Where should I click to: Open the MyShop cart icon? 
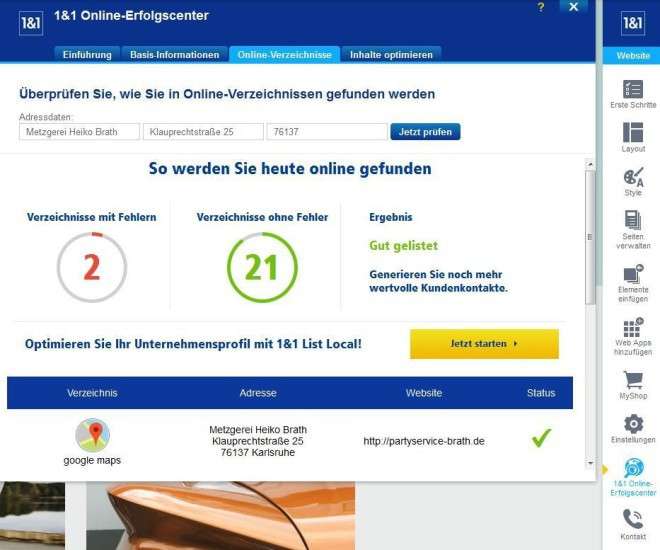pos(633,380)
